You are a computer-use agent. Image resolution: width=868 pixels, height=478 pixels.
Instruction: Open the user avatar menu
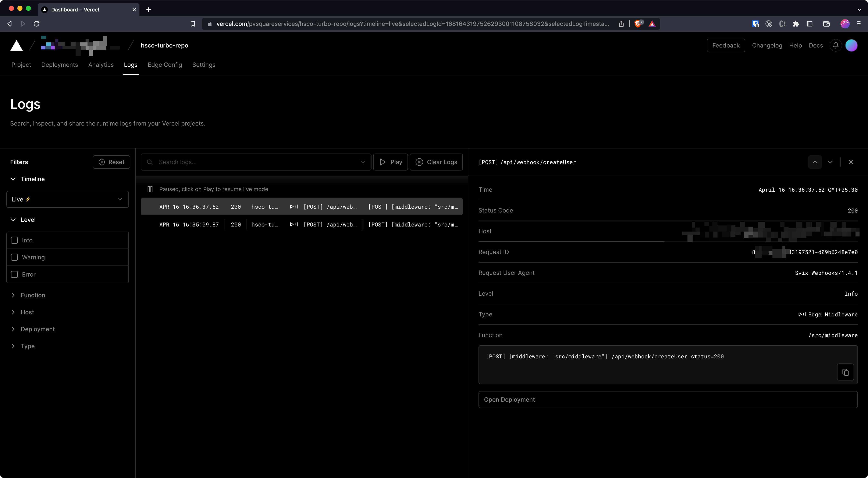(851, 46)
